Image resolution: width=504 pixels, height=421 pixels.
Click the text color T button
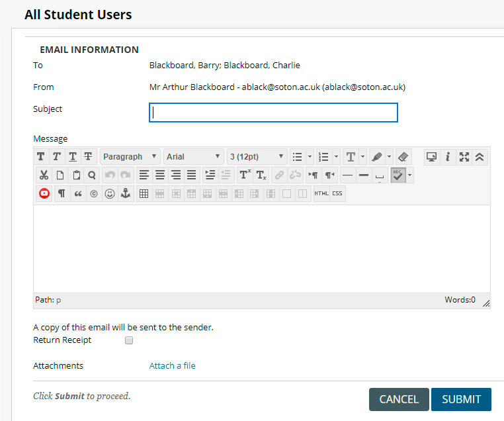tap(351, 157)
